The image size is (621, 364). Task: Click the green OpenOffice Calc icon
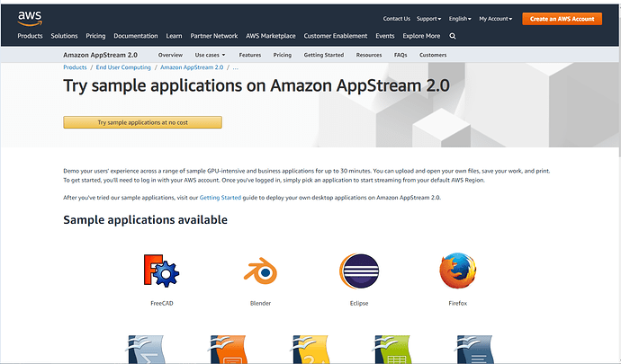393,350
